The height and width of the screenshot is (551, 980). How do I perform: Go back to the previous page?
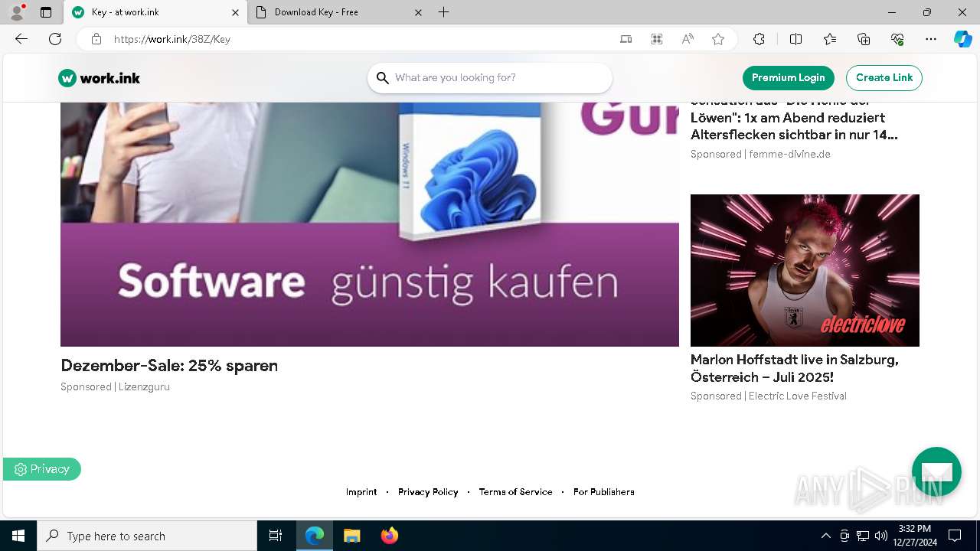click(21, 39)
